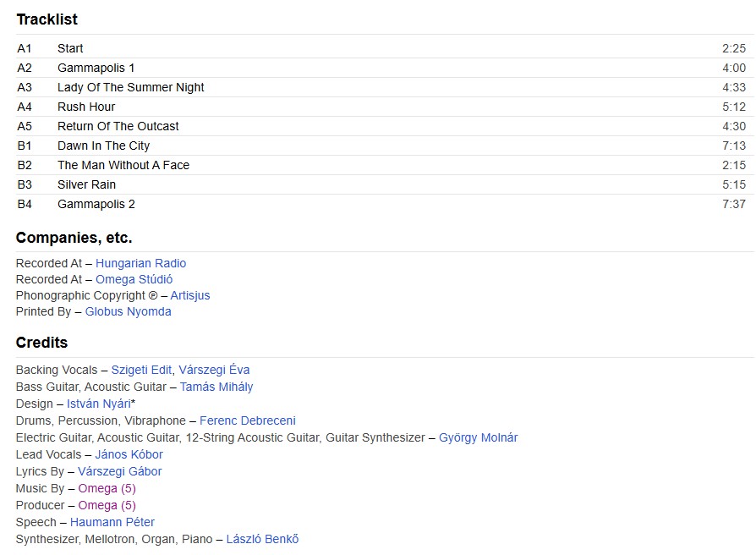Click the Várszegi Éva link

[x=214, y=370]
